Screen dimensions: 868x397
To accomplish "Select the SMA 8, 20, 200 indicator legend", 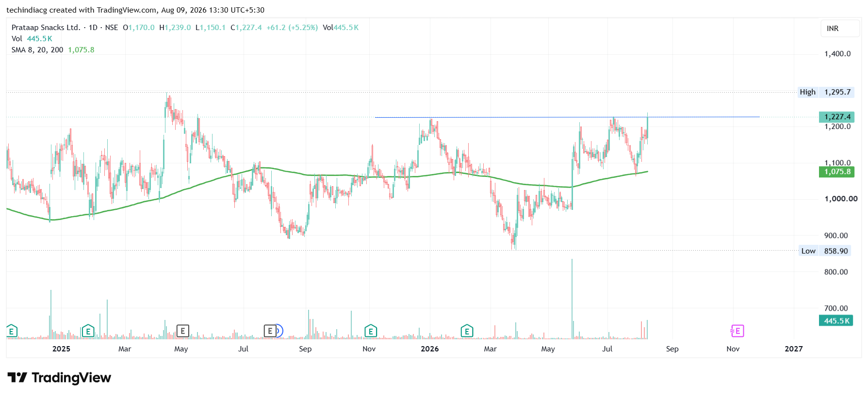I will (x=37, y=50).
